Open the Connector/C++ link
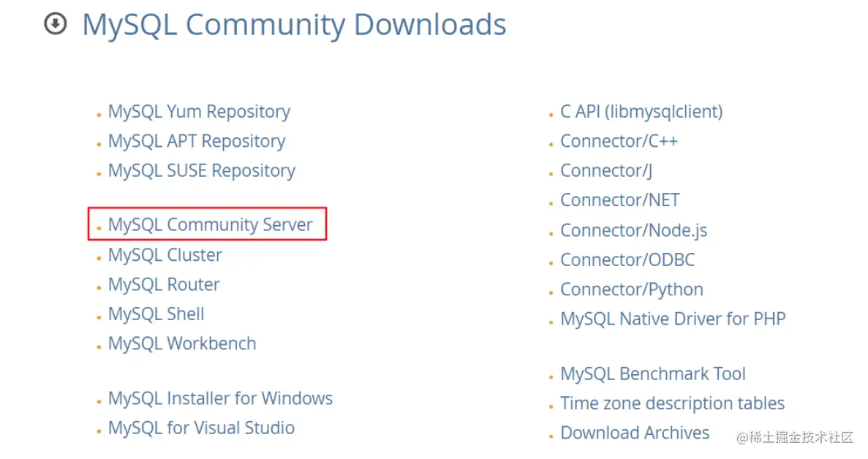 pos(619,142)
